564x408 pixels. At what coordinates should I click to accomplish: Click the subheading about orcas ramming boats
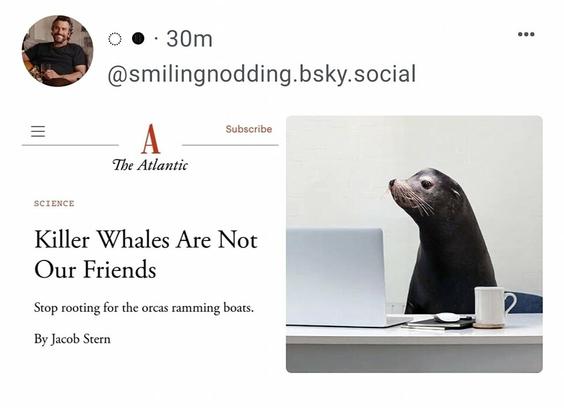[144, 308]
